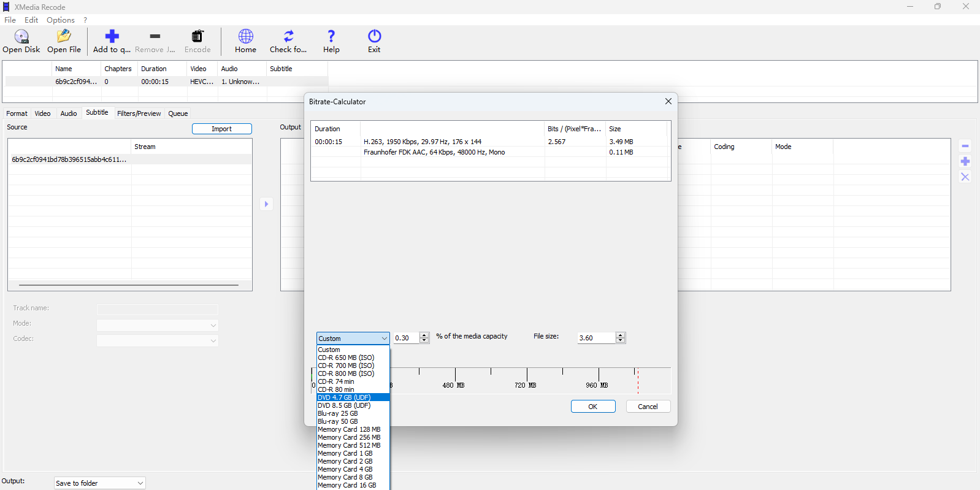
Task: Click the blue plus icon at right edge
Action: click(x=965, y=161)
